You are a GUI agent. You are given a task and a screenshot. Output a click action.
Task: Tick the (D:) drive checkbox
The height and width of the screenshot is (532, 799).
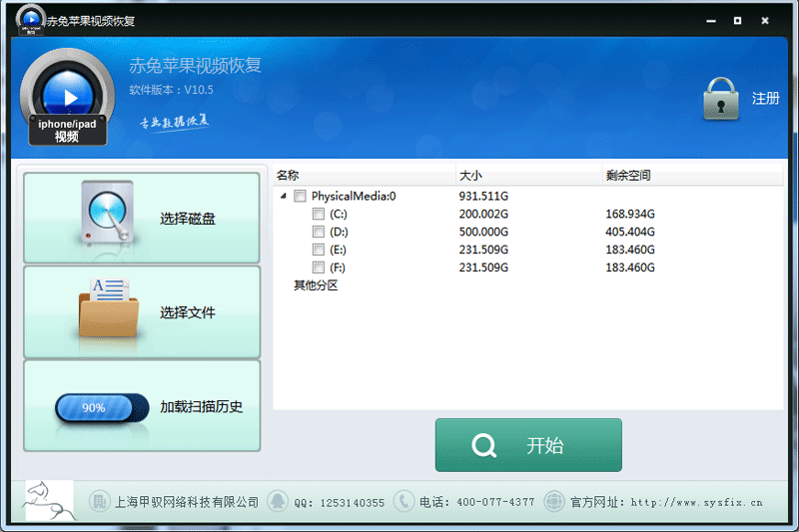[319, 232]
